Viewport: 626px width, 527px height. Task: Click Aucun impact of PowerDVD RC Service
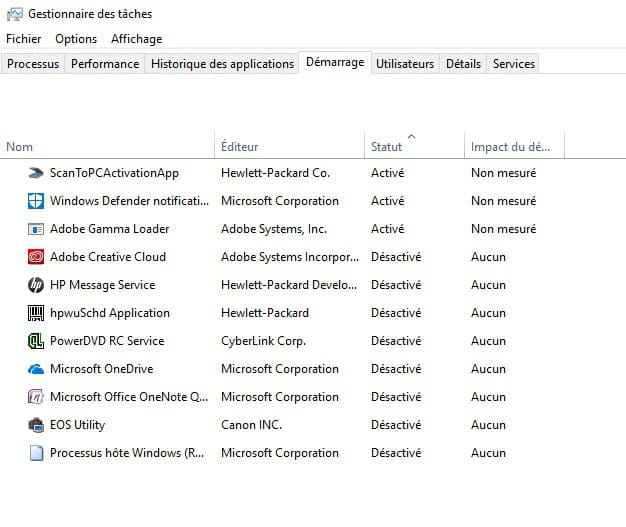click(x=488, y=341)
